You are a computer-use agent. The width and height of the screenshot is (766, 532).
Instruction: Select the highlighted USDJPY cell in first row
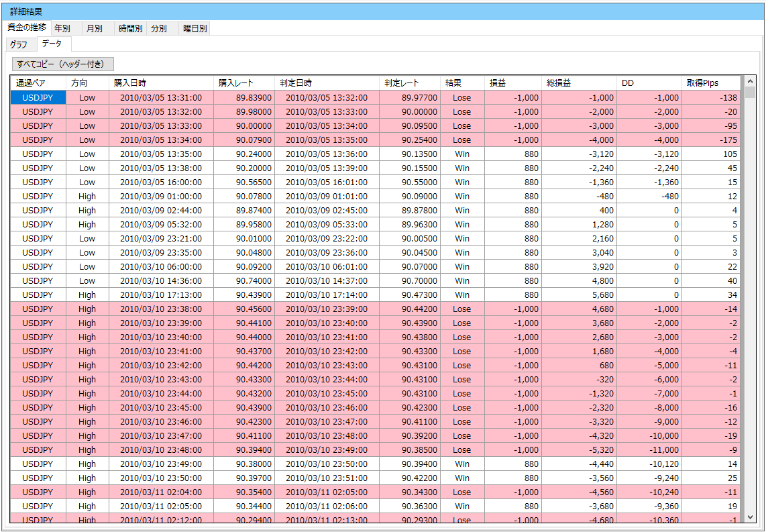(x=38, y=98)
